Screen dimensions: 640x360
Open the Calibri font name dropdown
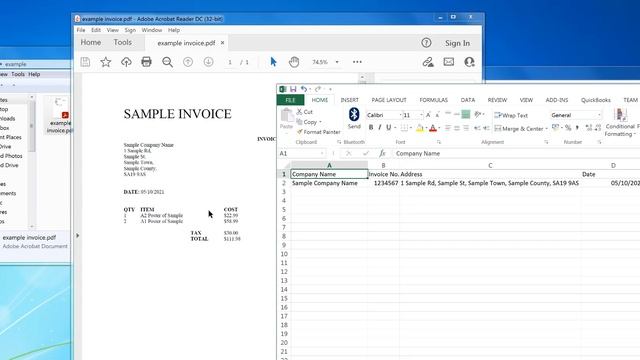click(400, 115)
